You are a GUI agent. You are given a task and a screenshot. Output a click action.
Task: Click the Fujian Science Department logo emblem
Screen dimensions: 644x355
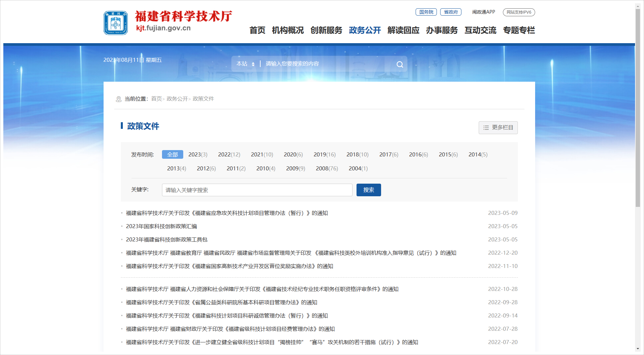pyautogui.click(x=116, y=23)
